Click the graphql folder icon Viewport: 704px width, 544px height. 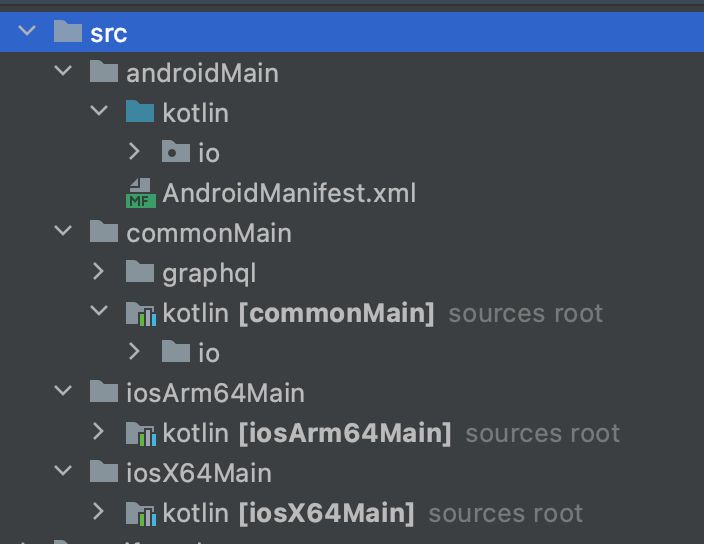coord(140,272)
